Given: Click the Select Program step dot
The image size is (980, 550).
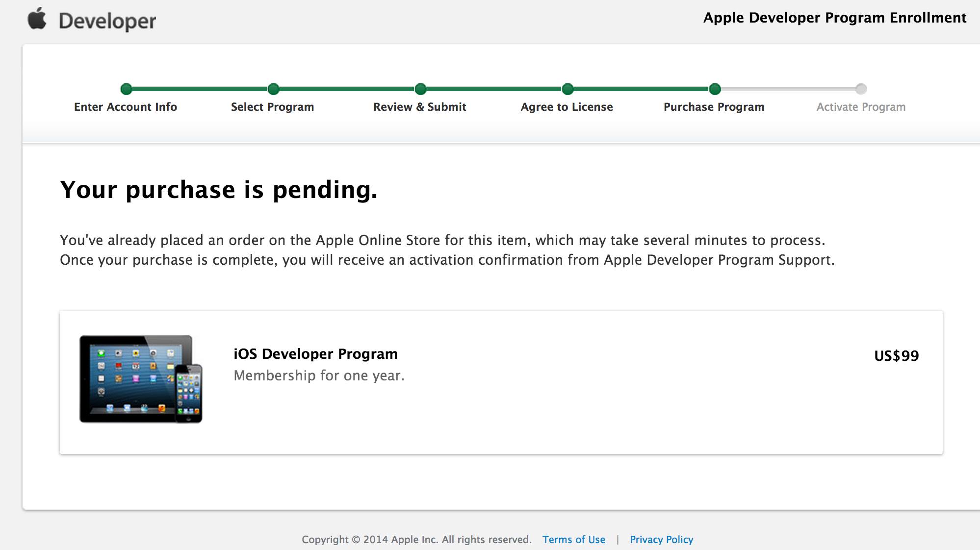Looking at the screenshot, I should (x=273, y=89).
